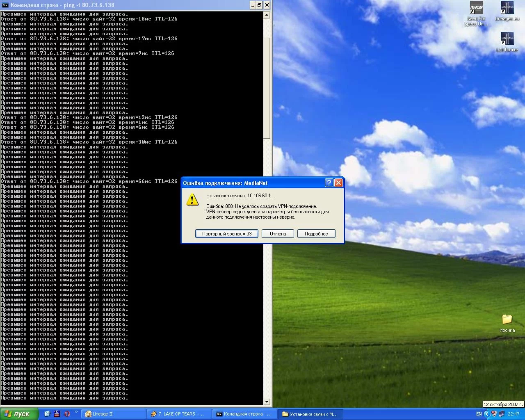This screenshot has height=420, width=525.
Task: Minimize the command prompt window
Action: pos(253,5)
